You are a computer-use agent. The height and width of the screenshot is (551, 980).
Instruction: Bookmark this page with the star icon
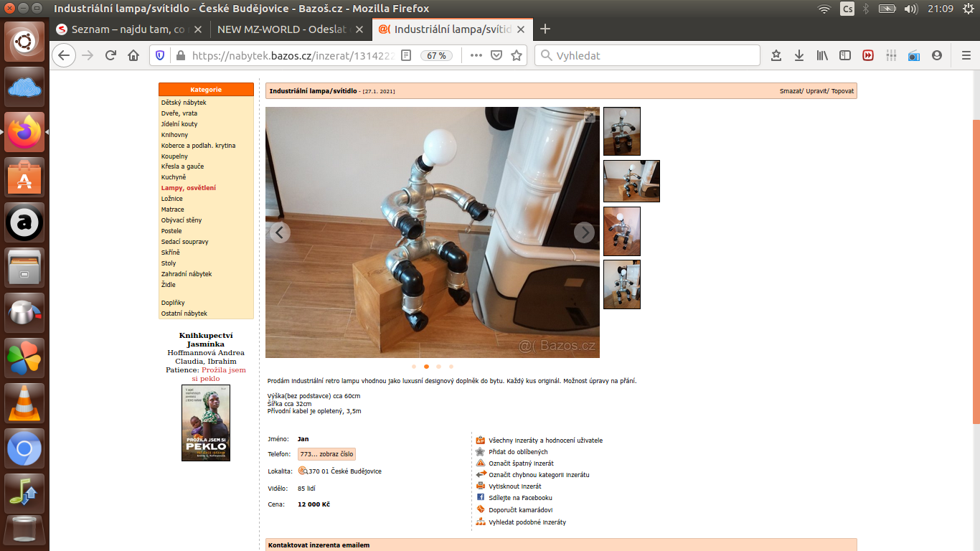[x=517, y=55]
